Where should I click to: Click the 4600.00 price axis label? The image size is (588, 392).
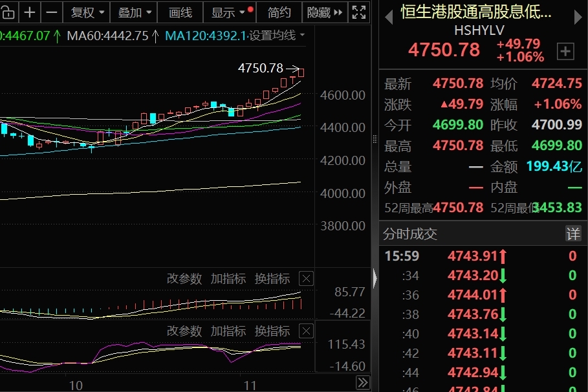342,95
